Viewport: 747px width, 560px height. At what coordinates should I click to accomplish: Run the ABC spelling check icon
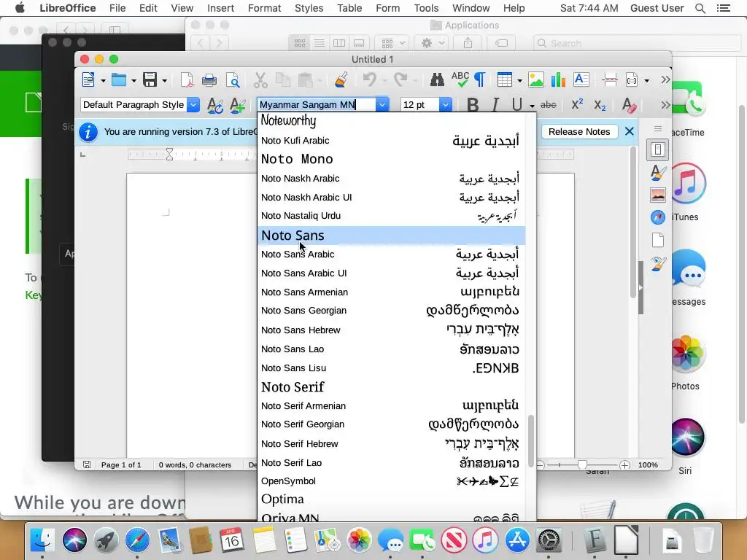(460, 79)
